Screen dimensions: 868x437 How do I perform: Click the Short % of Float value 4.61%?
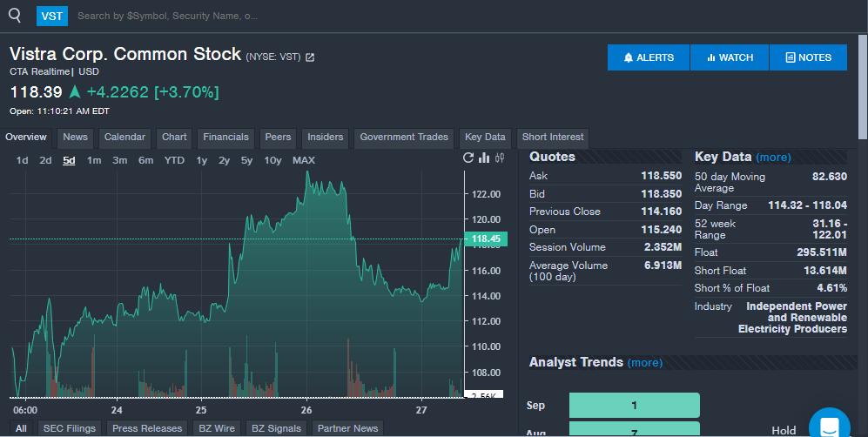pyautogui.click(x=831, y=288)
